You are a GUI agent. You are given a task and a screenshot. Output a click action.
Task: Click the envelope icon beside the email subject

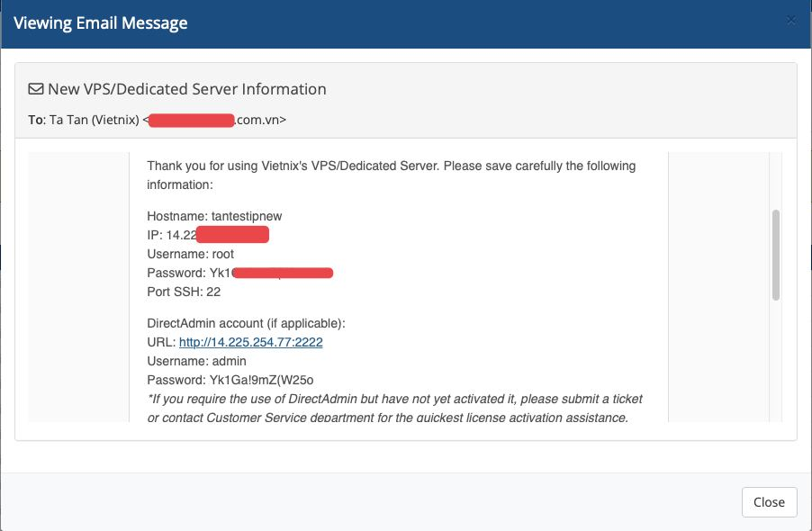point(36,89)
